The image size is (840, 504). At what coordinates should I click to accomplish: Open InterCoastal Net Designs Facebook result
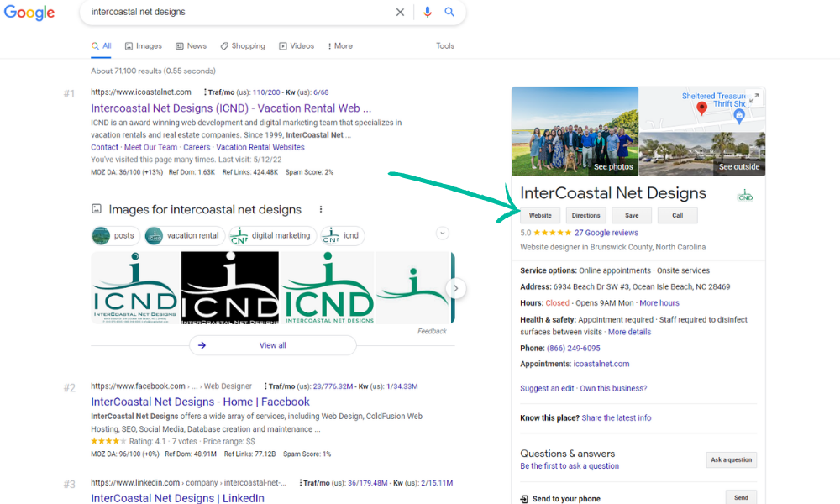point(201,402)
